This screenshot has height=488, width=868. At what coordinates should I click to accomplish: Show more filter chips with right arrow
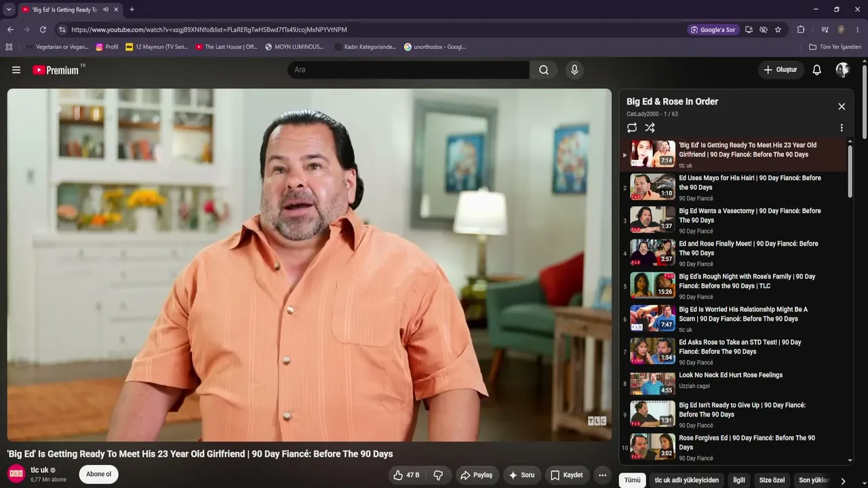pyautogui.click(x=843, y=481)
